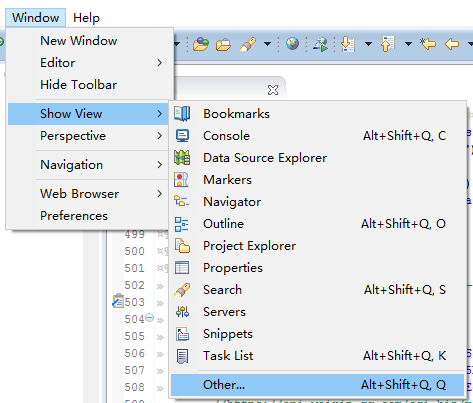
Task: Click the Project Explorer label
Action: pyautogui.click(x=250, y=246)
